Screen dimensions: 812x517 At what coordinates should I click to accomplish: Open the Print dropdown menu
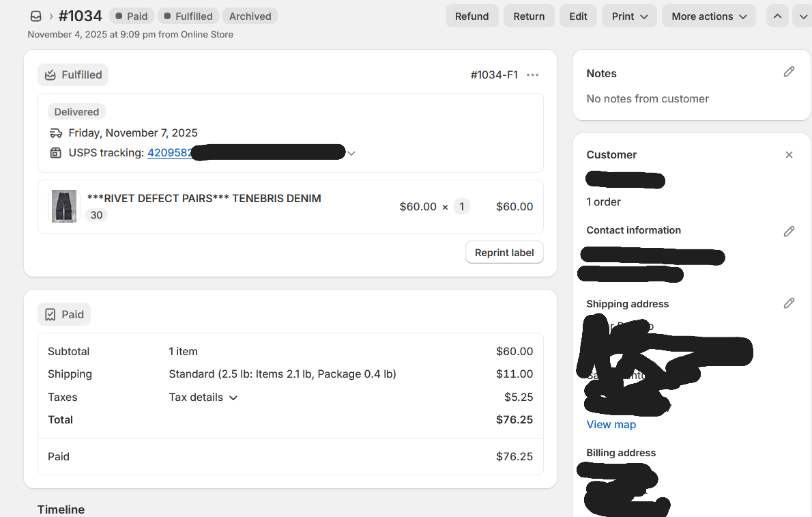coord(629,16)
